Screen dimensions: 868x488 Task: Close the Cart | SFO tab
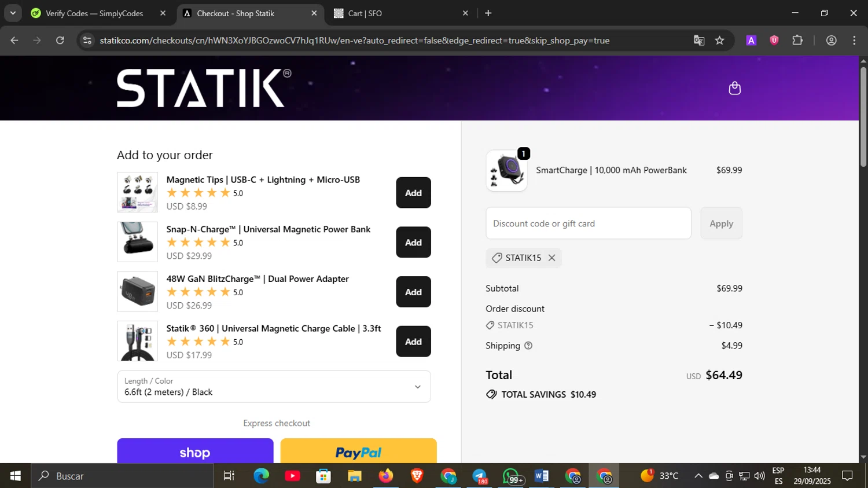(465, 13)
